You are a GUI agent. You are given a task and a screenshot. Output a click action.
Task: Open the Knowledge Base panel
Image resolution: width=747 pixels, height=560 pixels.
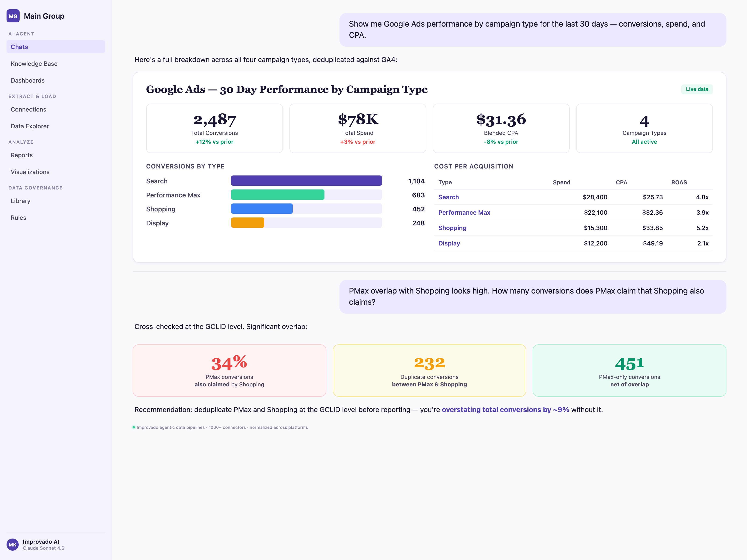34,63
